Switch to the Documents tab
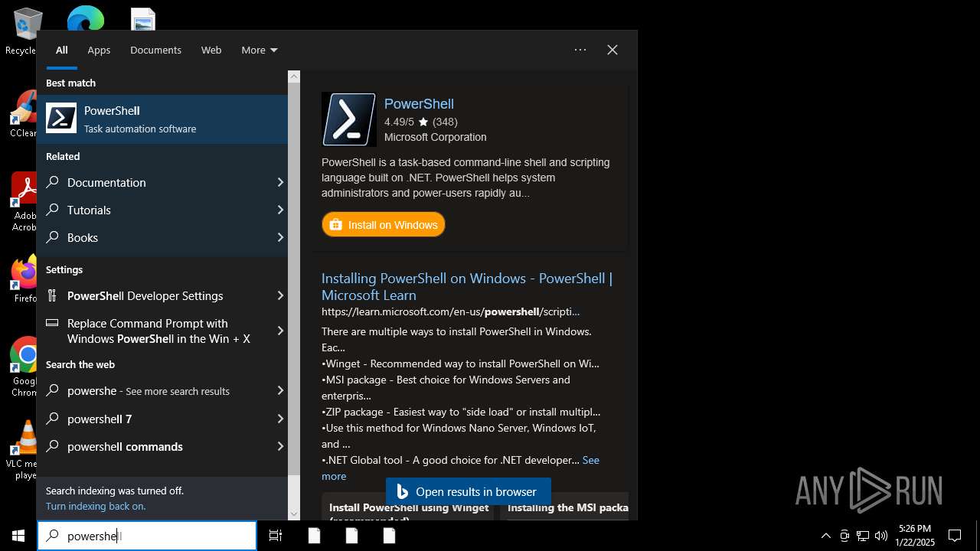The width and height of the screenshot is (980, 551). pos(155,50)
